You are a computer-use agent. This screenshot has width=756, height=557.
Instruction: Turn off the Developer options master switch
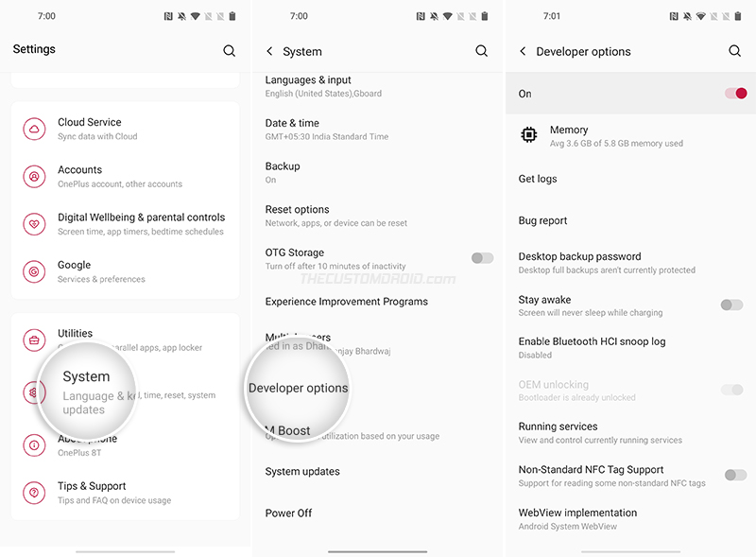tap(736, 94)
